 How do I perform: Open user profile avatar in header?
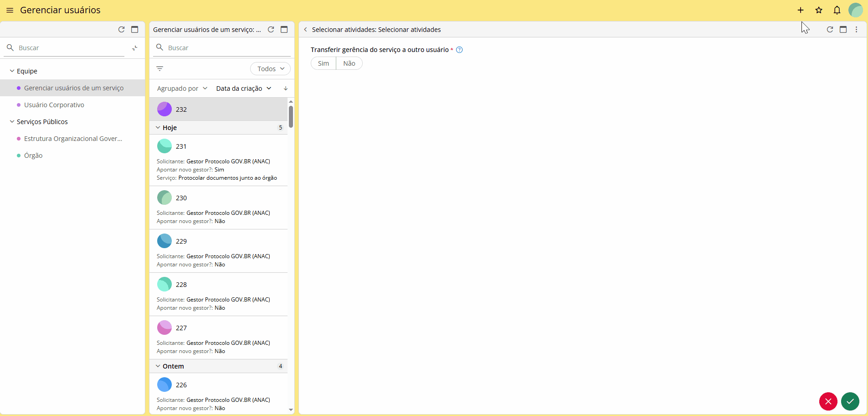point(856,10)
